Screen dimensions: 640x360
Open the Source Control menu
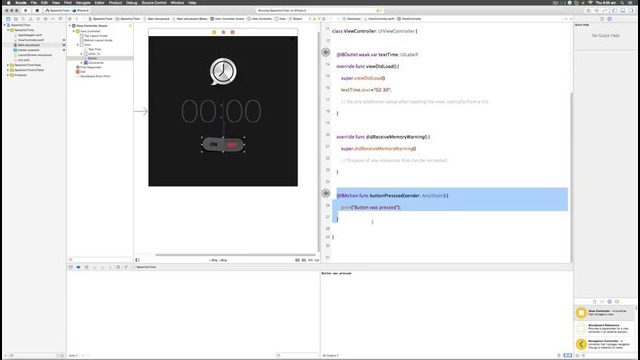[154, 2]
